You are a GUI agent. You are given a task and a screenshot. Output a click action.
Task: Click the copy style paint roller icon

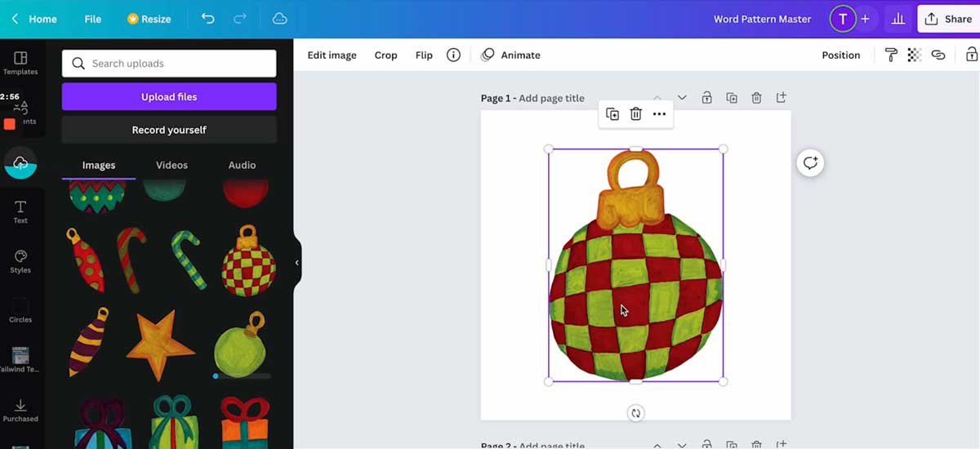tap(891, 55)
